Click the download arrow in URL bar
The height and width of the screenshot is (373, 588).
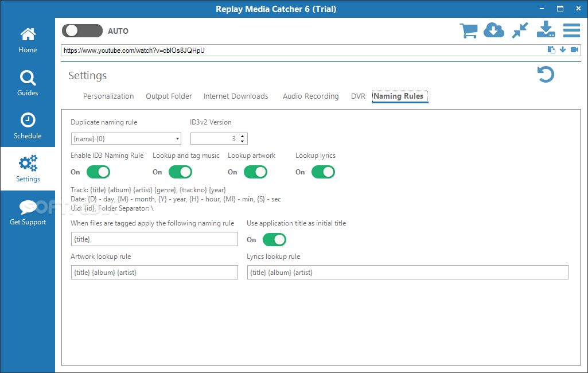pos(563,49)
